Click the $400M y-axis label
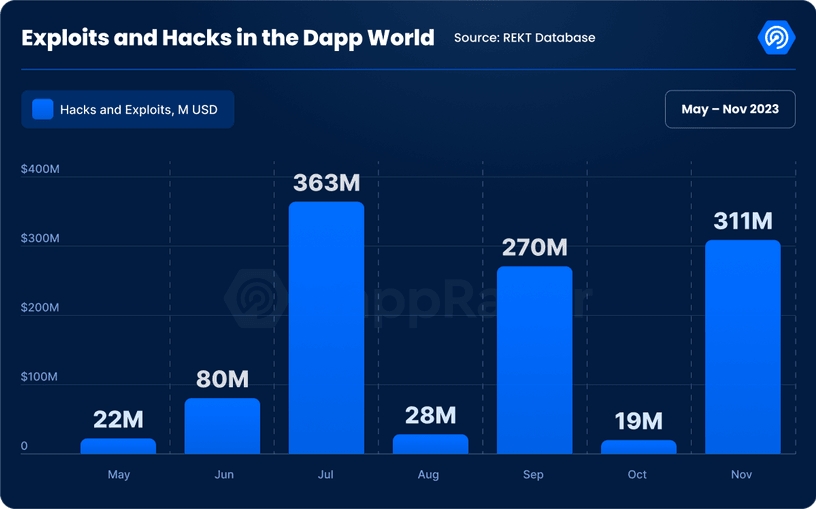Screen dimensions: 816x509 (40, 169)
